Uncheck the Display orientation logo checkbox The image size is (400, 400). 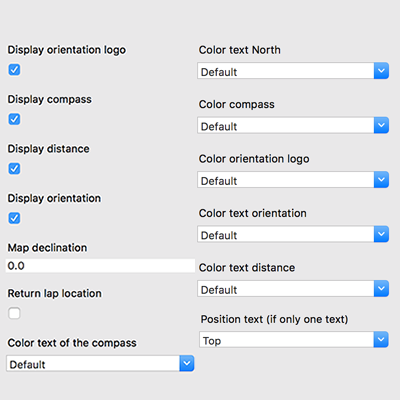click(x=14, y=70)
